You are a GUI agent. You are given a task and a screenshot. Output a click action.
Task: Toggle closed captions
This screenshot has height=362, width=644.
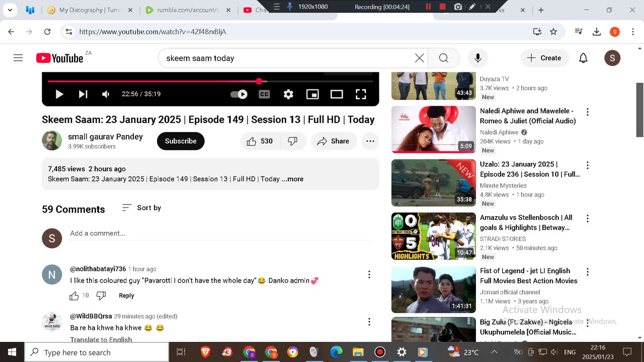click(264, 94)
